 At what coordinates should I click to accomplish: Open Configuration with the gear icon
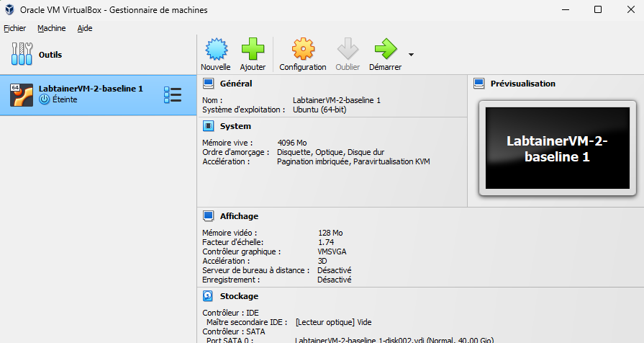pos(303,49)
